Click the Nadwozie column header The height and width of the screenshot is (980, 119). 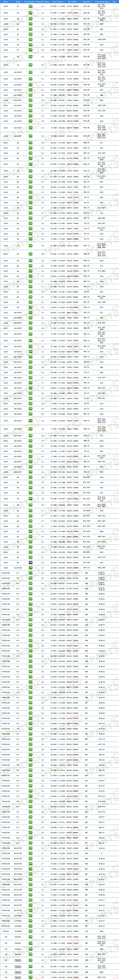tap(86, 2)
